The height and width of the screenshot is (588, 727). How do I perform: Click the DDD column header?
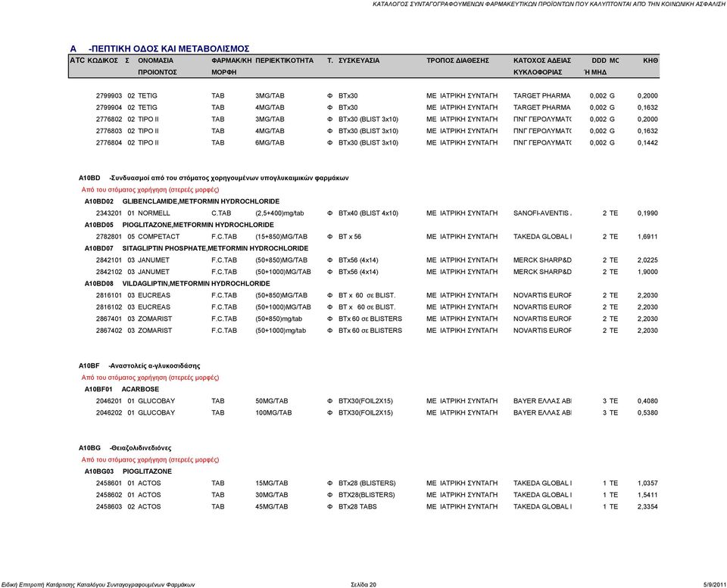tap(598, 61)
